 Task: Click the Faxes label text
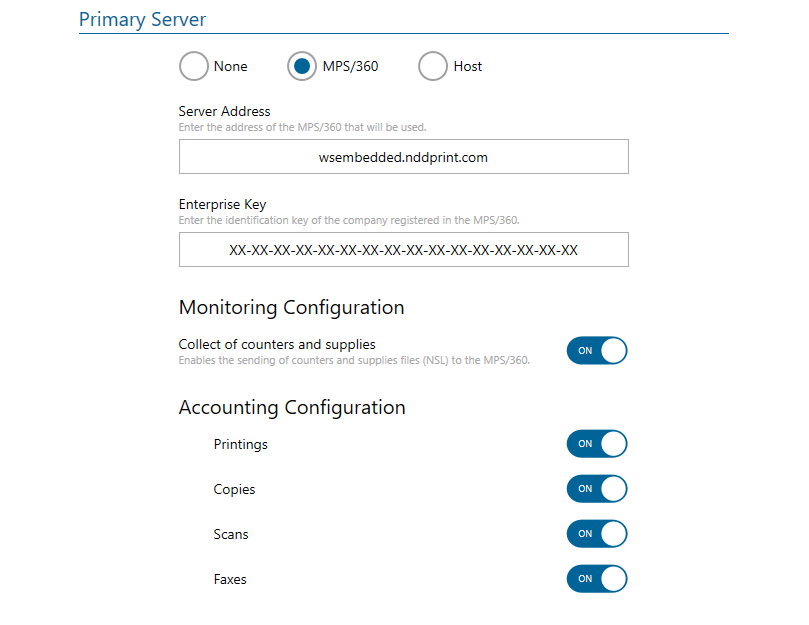(x=230, y=579)
